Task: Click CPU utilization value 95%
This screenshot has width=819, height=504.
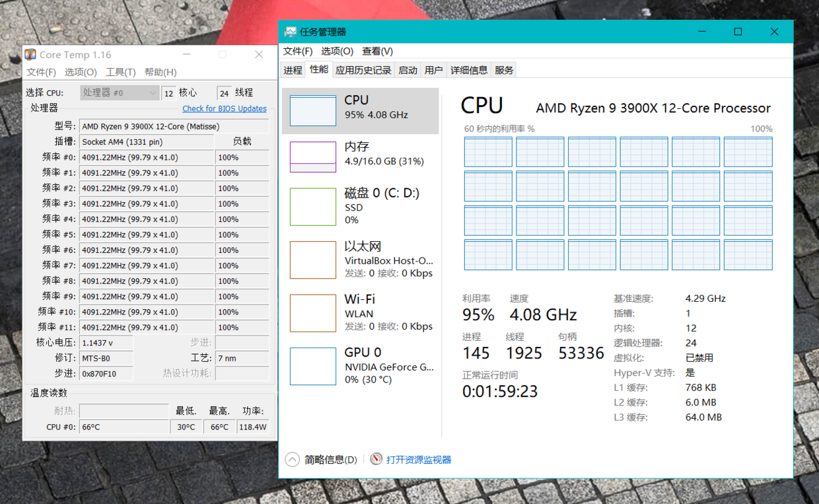Action: pyautogui.click(x=478, y=314)
